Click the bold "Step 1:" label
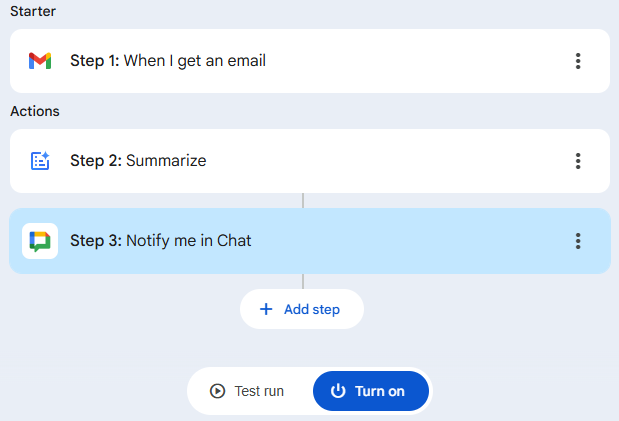619x421 pixels. click(x=95, y=61)
